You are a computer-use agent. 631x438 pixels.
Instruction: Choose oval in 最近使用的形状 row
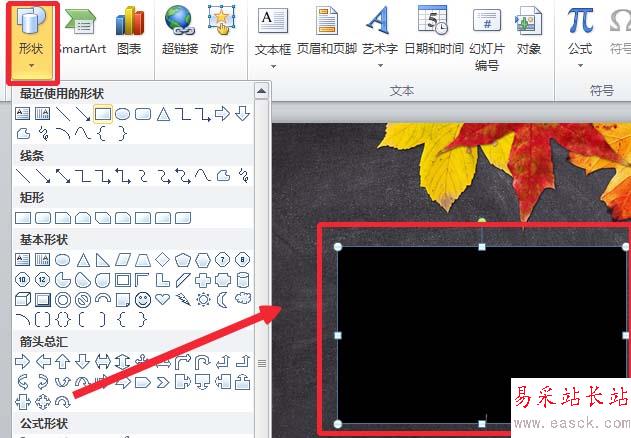[x=123, y=114]
